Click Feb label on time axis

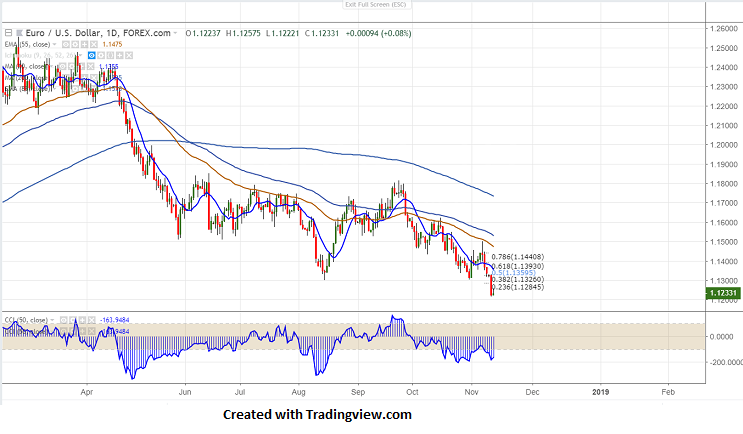point(668,392)
